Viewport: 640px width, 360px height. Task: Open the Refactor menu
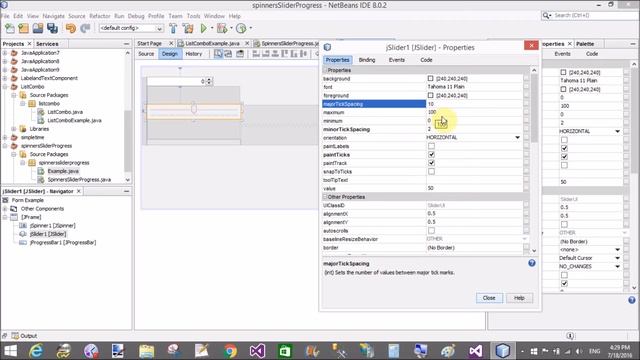click(x=100, y=16)
